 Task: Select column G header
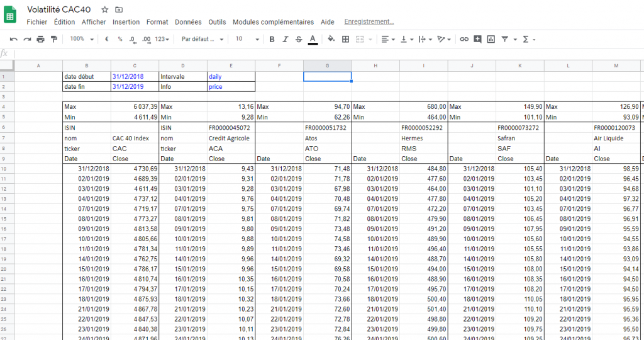(x=327, y=65)
